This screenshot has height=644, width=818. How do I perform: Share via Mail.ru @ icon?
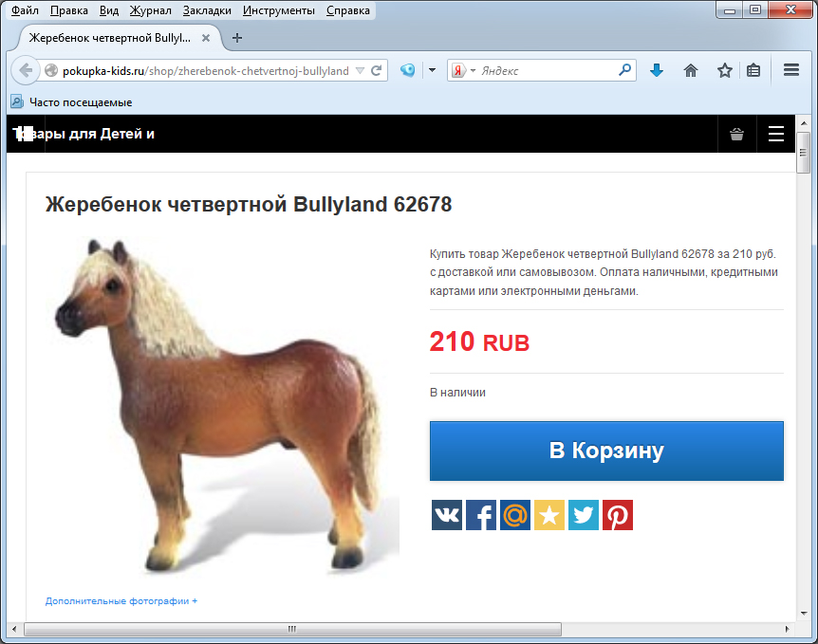point(515,515)
